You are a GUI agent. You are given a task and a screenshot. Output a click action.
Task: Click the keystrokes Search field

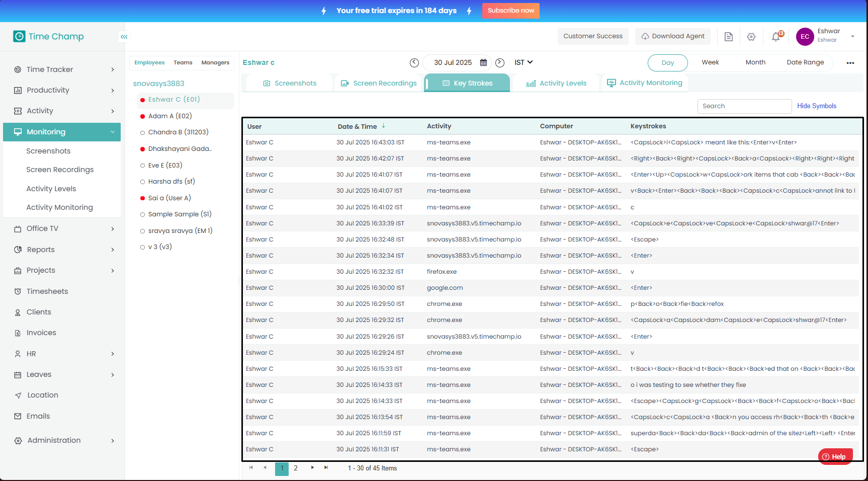point(744,106)
